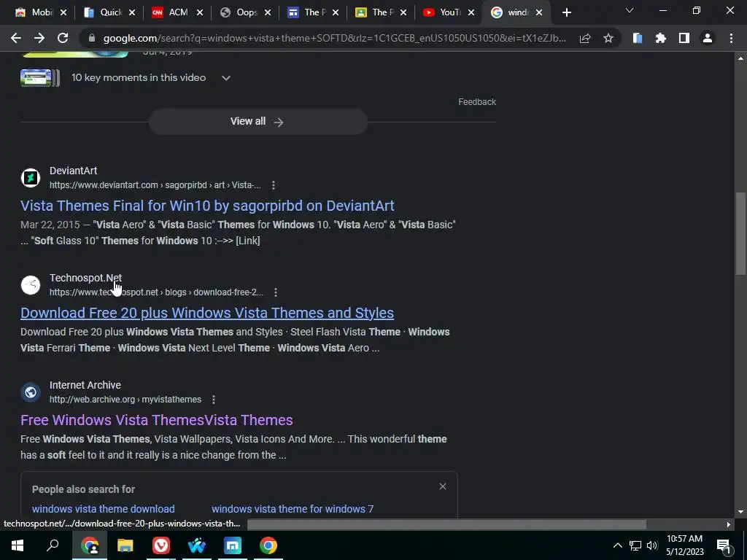Open the volume speaker tray icon
Viewport: 747px width, 560px height.
click(652, 545)
